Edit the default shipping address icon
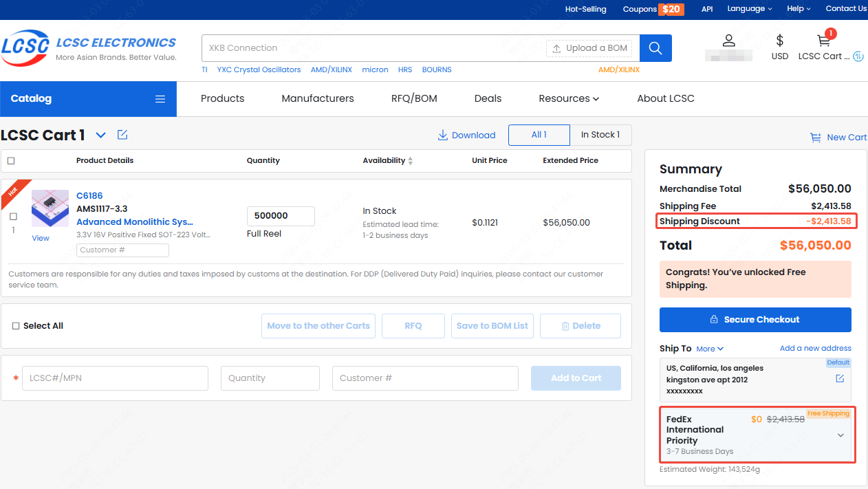Image resolution: width=868 pixels, height=489 pixels. click(840, 379)
